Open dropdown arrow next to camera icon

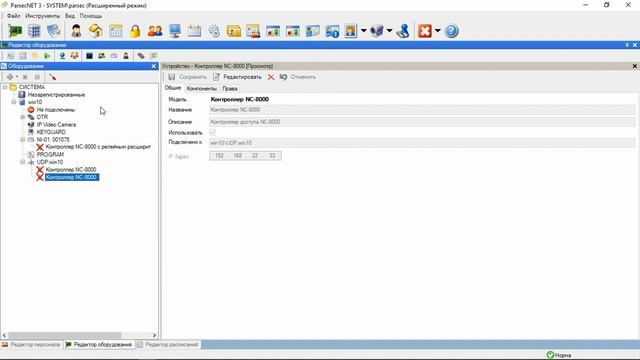pyautogui.click(x=389, y=31)
